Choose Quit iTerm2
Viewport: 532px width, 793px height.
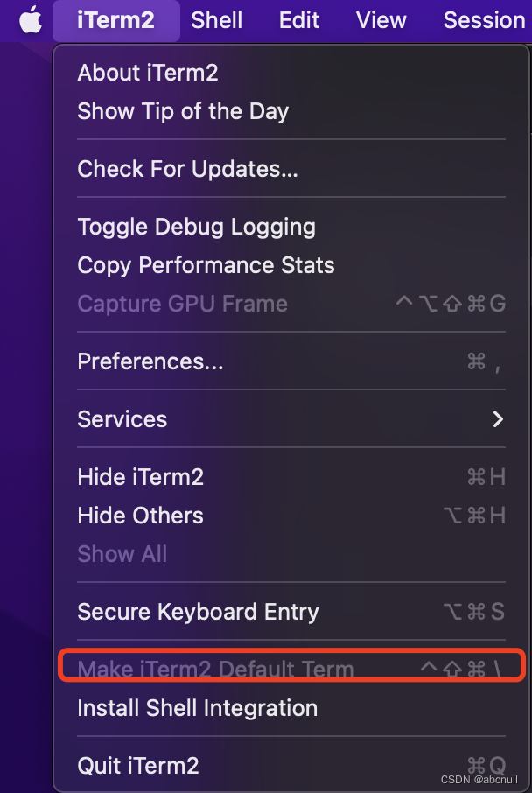(x=291, y=765)
